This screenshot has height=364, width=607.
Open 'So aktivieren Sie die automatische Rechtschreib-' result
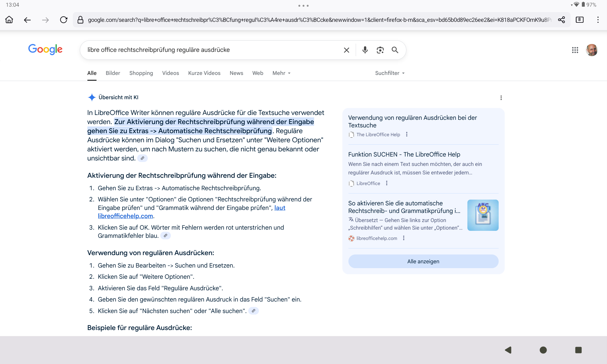pos(404,207)
